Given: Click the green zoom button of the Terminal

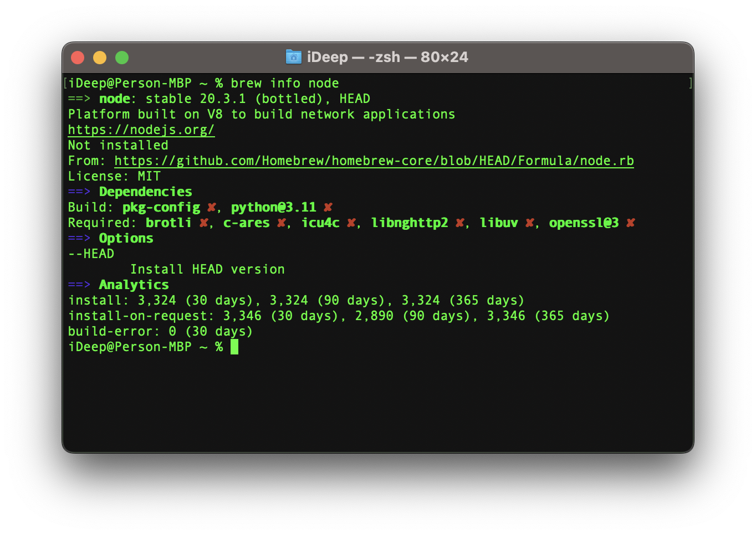Looking at the screenshot, I should click(x=122, y=58).
